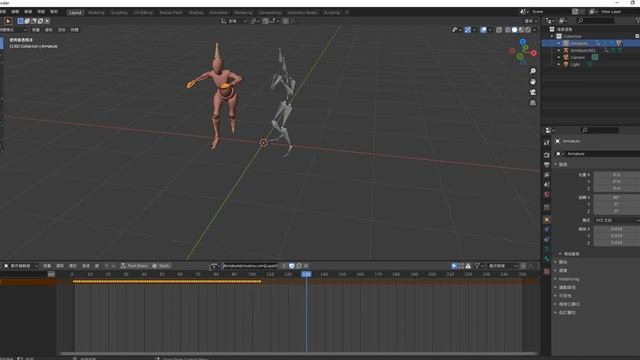Expand the Camera tree item
This screenshot has width=640, height=360.
click(559, 58)
